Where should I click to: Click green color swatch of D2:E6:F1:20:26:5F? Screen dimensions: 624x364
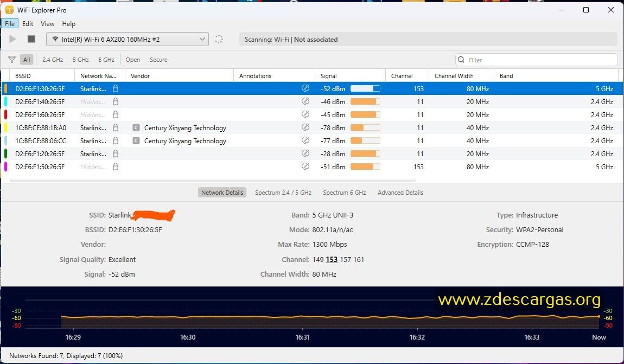pyautogui.click(x=5, y=154)
